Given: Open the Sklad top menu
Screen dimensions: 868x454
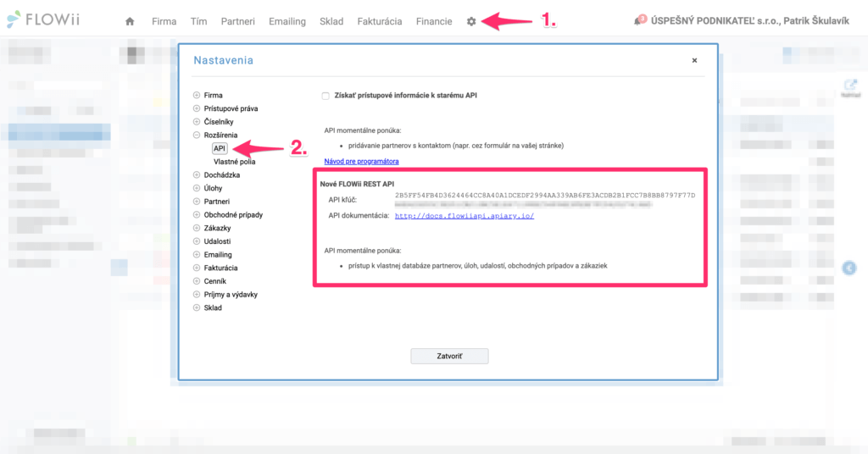Looking at the screenshot, I should pos(331,21).
